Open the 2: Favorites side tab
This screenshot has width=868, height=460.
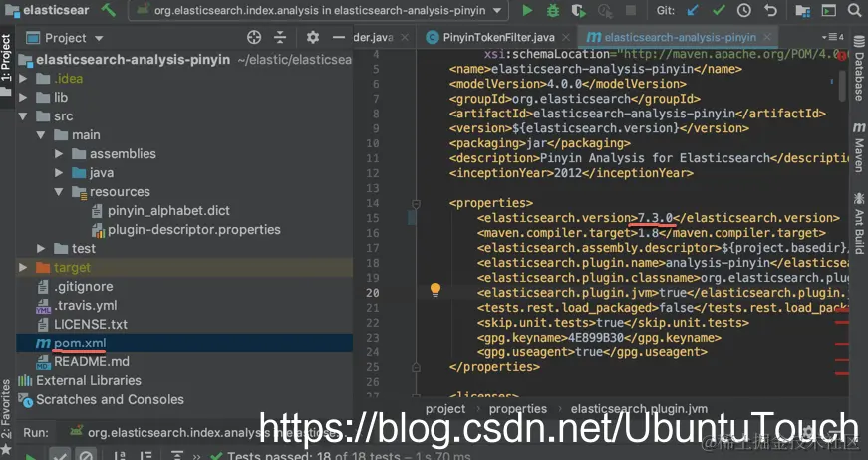(x=6, y=416)
